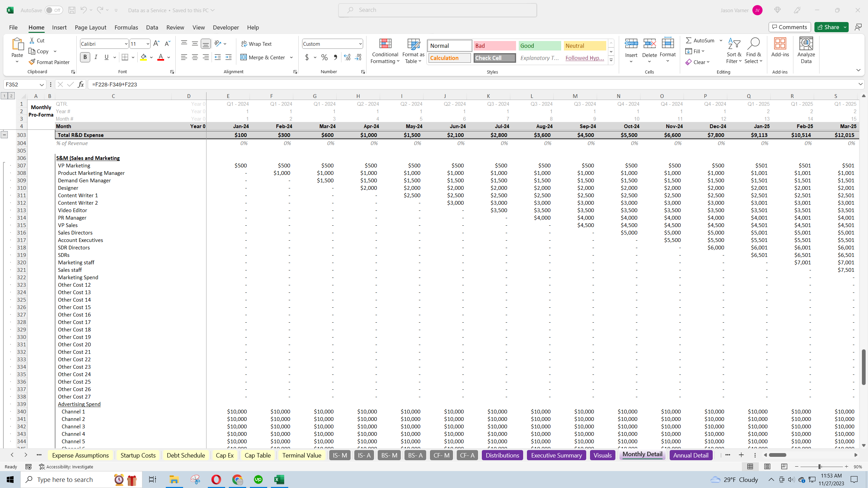Click the AutoSum icon
The width and height of the screenshot is (868, 488).
pos(689,40)
